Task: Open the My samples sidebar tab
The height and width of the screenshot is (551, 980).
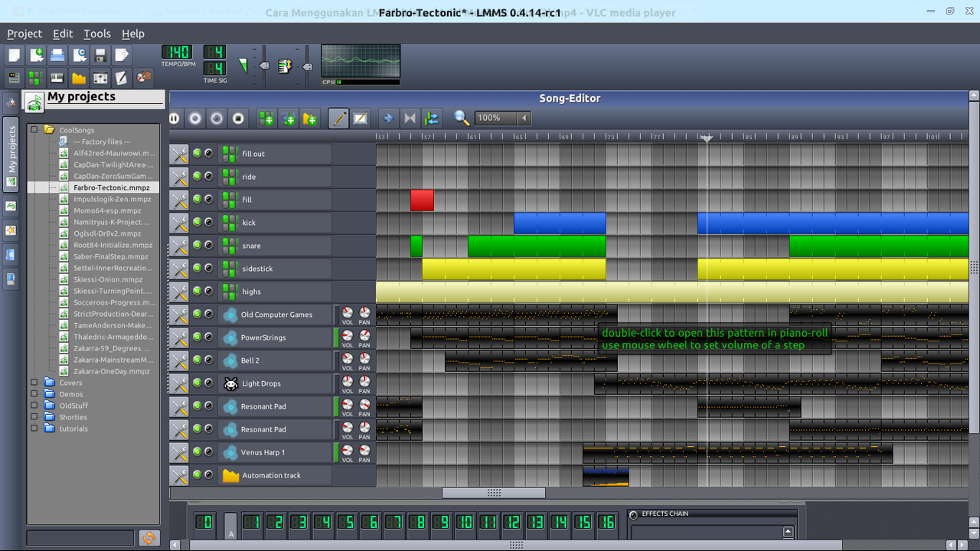Action: tap(11, 206)
